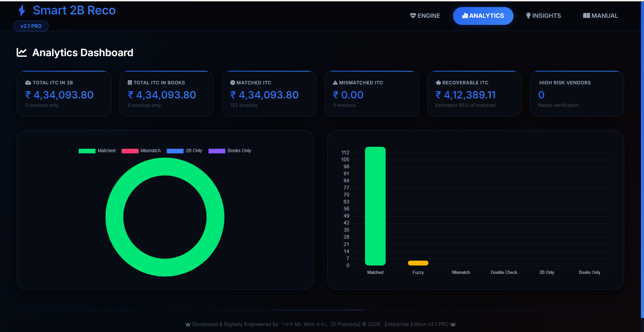
Task: Click the Analytics Dashboard heading
Action: click(83, 52)
